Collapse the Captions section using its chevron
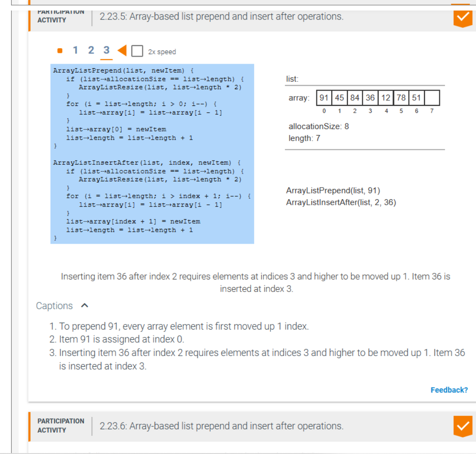Viewport: 476px width, 454px height. pos(84,305)
